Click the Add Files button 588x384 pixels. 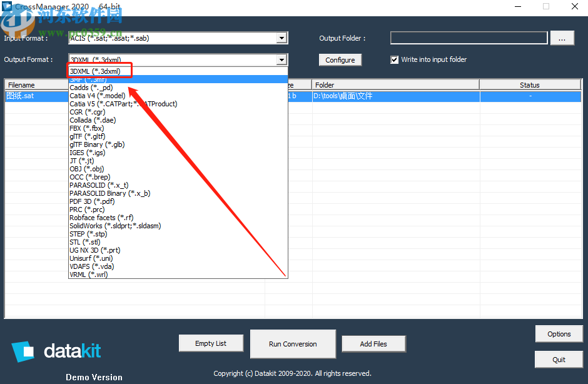(373, 343)
